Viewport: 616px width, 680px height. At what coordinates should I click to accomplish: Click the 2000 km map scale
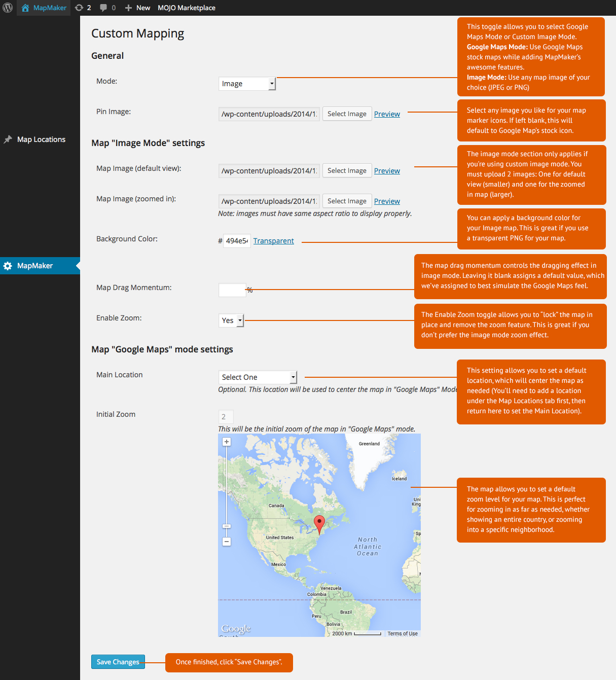coord(357,633)
